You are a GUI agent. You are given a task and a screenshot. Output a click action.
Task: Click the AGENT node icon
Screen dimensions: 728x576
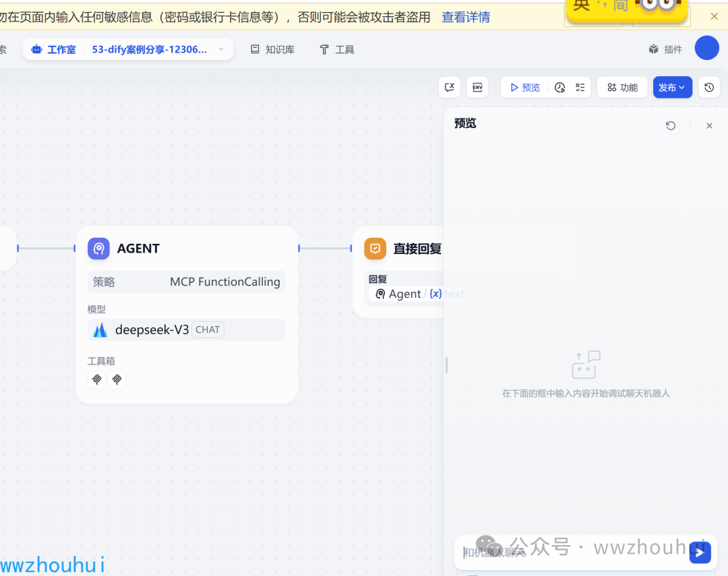pyautogui.click(x=98, y=249)
